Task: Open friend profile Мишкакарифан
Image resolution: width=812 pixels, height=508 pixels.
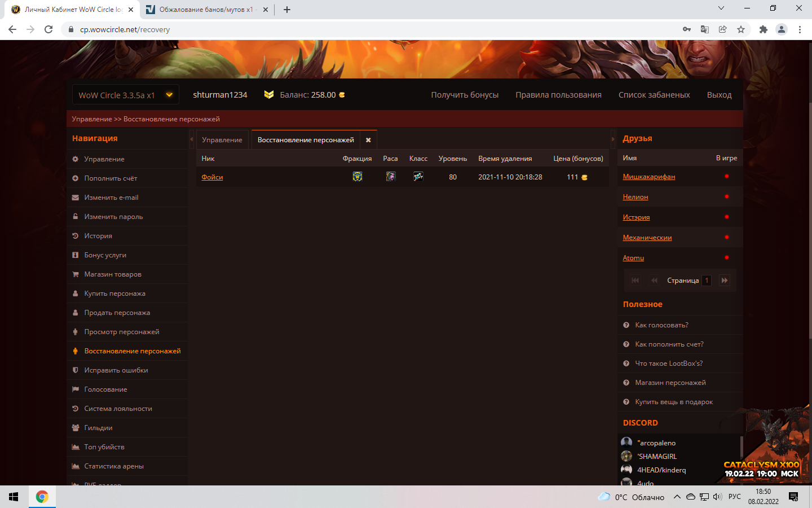Action: point(648,177)
